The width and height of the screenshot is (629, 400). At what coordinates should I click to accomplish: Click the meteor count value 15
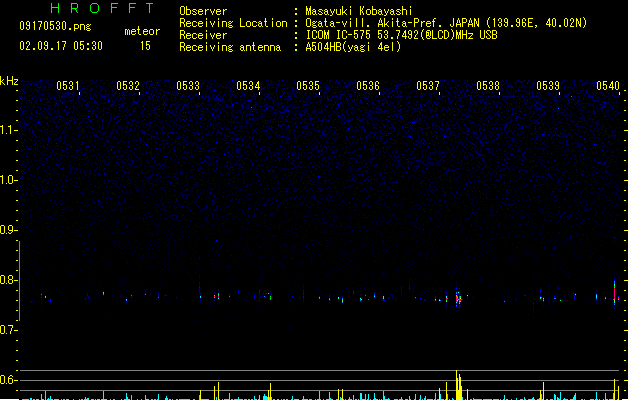pos(145,46)
